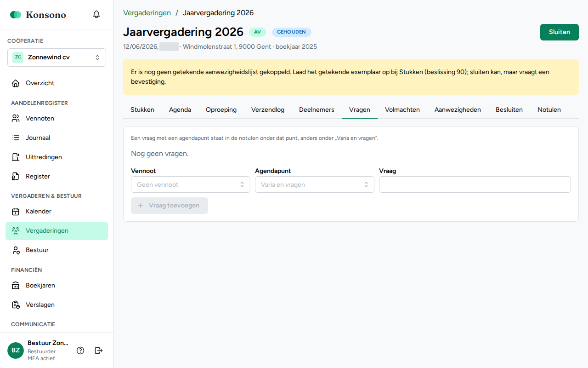Open Boekjaren in the sidebar
This screenshot has height=368, width=588.
[57, 286]
